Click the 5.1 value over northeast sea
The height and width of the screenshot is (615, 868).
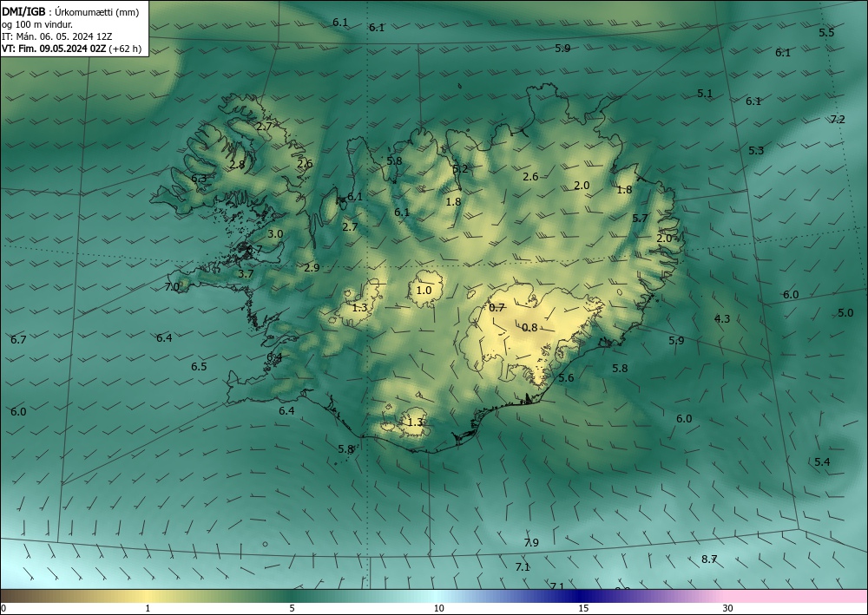pyautogui.click(x=705, y=94)
